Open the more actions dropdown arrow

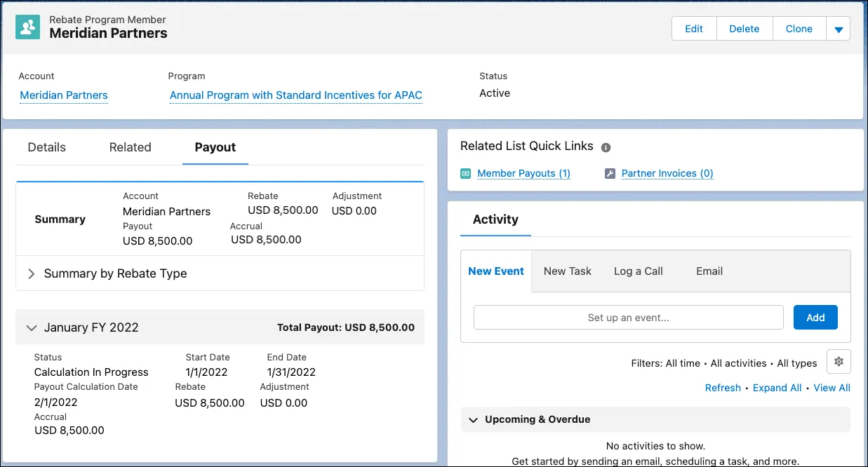tap(839, 29)
